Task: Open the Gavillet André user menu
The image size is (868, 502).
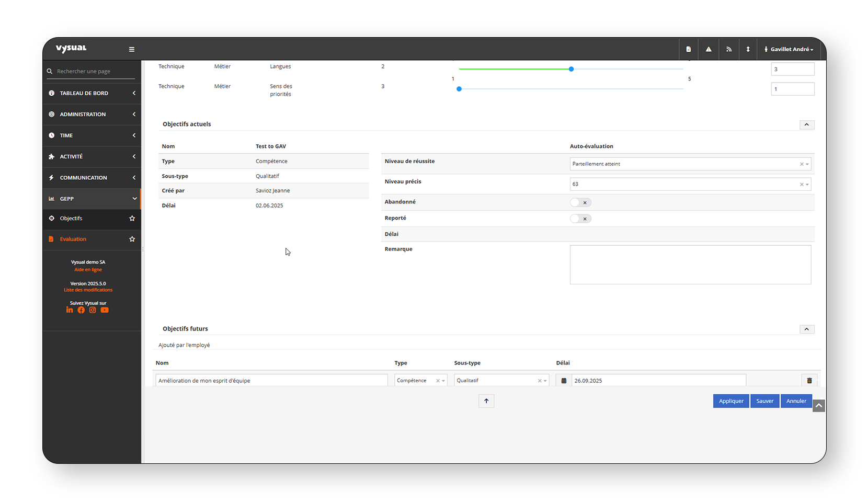Action: 789,49
